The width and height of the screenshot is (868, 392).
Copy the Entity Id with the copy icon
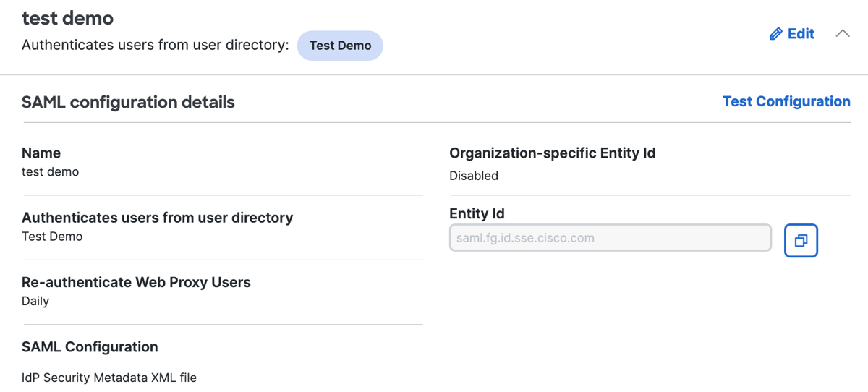tap(801, 241)
